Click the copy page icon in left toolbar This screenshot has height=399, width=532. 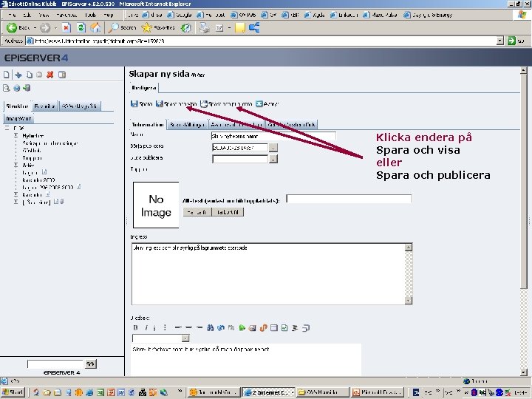click(30, 75)
